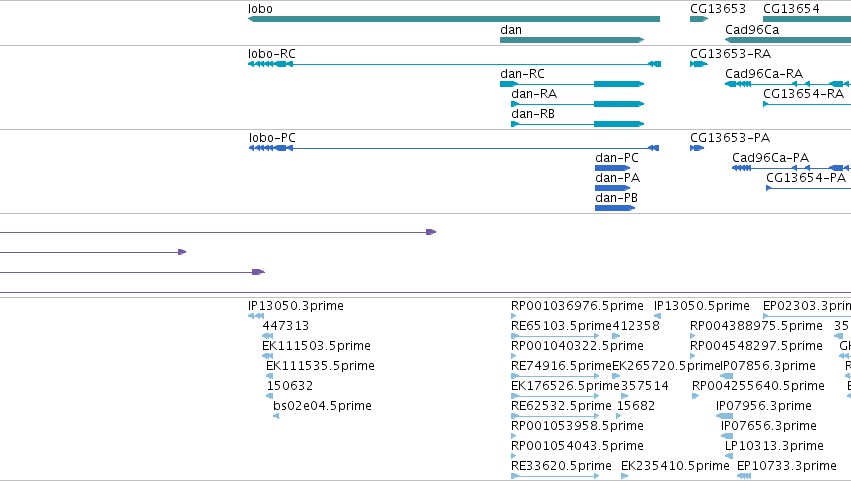Click the IP13050.3prime EST label
The image size is (851, 481).
(x=296, y=306)
